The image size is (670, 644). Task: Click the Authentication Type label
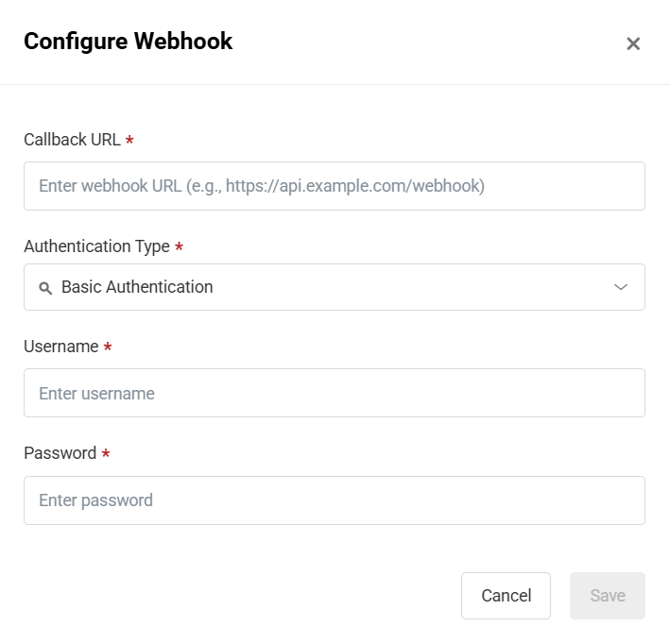click(x=96, y=246)
